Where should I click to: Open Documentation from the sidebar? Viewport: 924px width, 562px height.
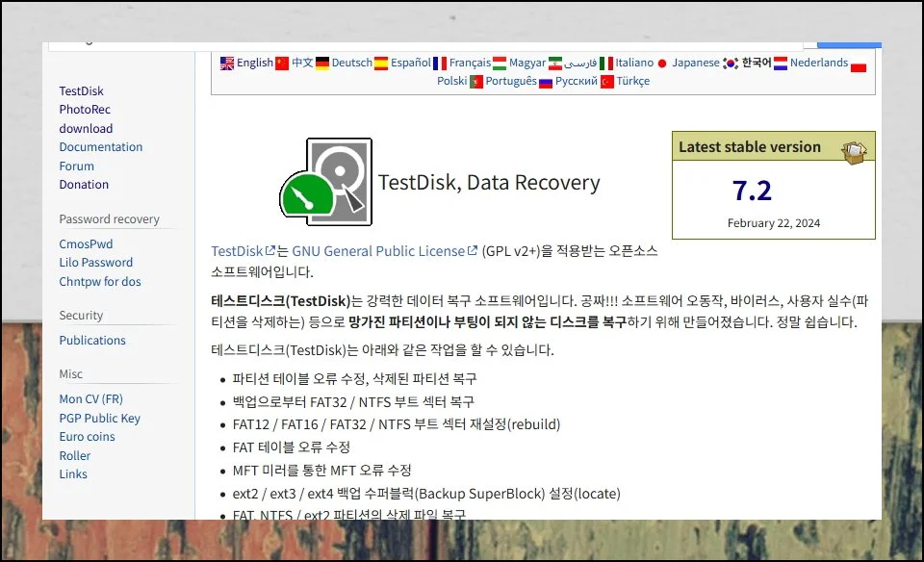coord(100,147)
